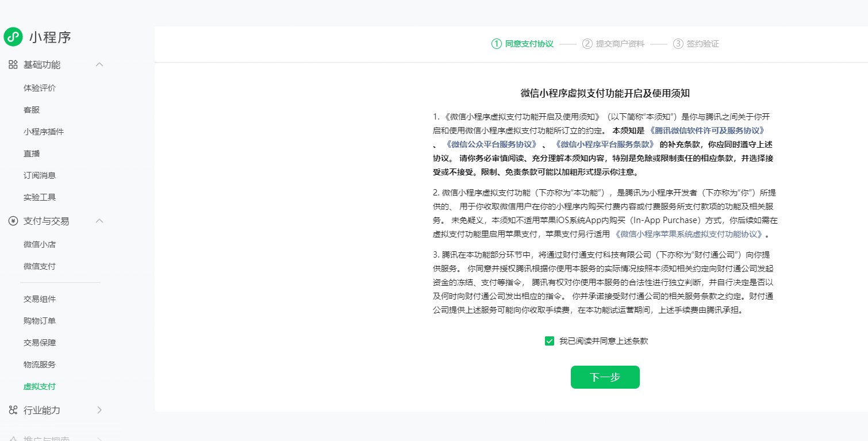Open 体验评价 in the sidebar
This screenshot has width=868, height=441.
(40, 88)
